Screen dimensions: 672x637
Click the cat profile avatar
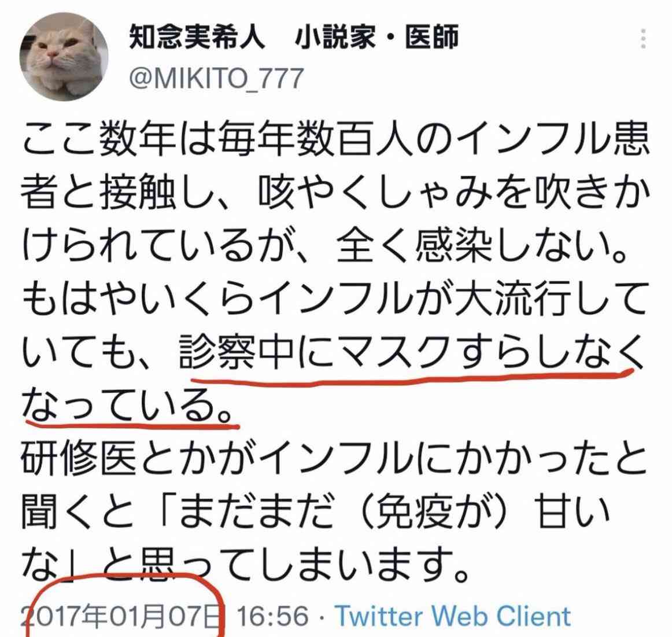(x=64, y=56)
